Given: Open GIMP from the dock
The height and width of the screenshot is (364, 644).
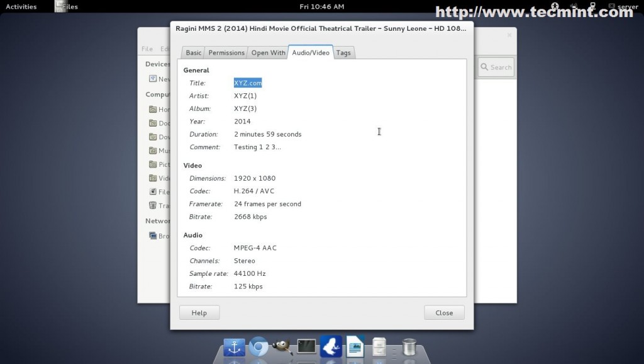Looking at the screenshot, I should tap(282, 346).
